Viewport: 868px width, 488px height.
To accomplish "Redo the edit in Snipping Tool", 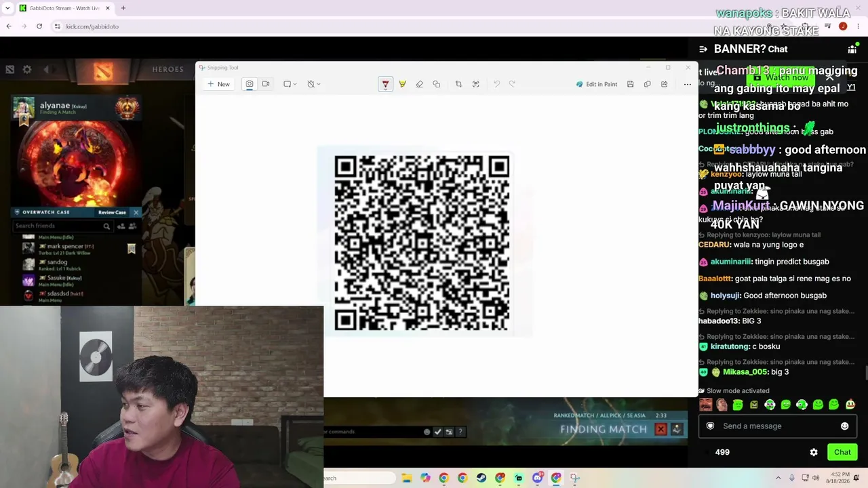I will click(512, 84).
